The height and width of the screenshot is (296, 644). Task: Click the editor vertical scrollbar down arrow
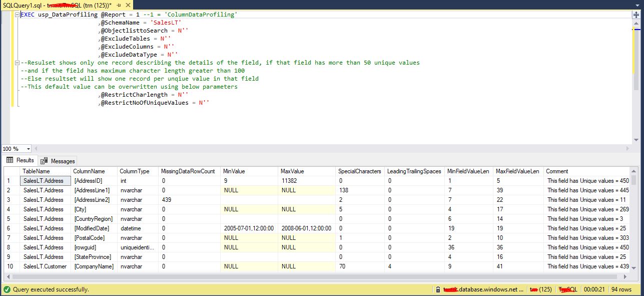(x=636, y=140)
